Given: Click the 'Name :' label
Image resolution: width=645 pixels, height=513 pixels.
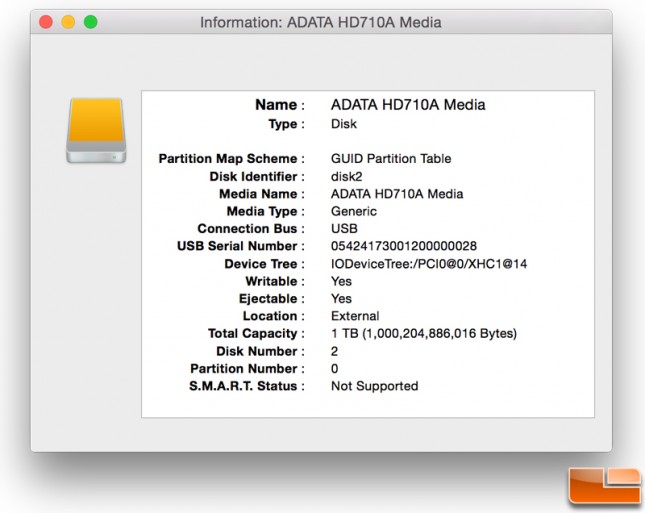Looking at the screenshot, I should point(280,105).
